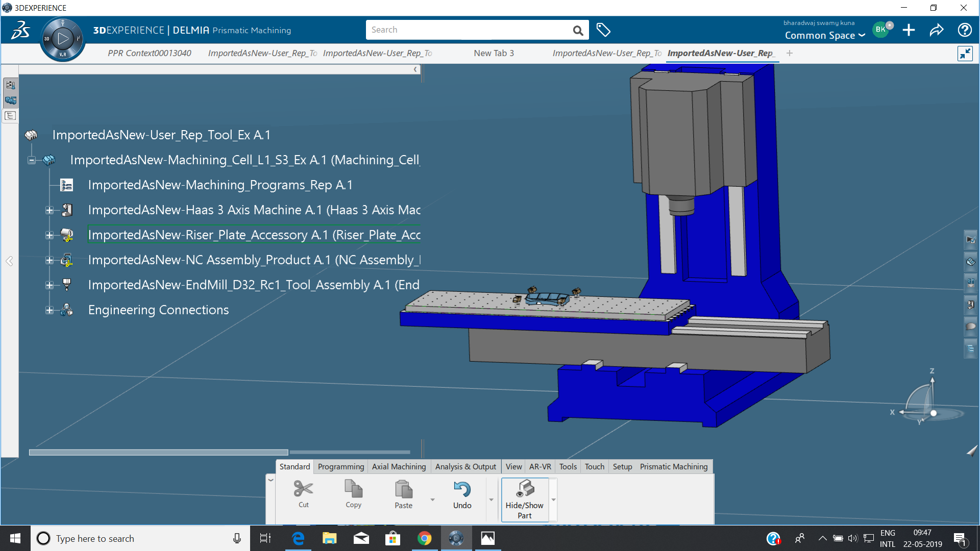The image size is (980, 551).
Task: Select the ImportedAsNew-User_Rep_Tool_Ex A.1 root
Action: tap(161, 135)
